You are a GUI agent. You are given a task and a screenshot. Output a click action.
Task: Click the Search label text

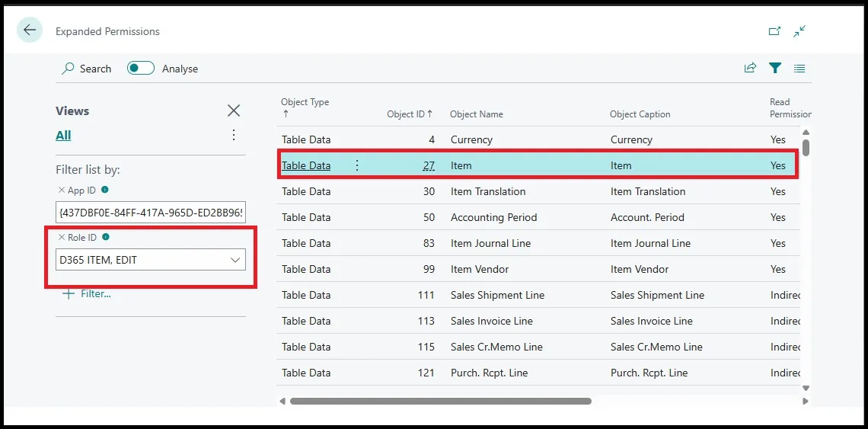pyautogui.click(x=95, y=69)
